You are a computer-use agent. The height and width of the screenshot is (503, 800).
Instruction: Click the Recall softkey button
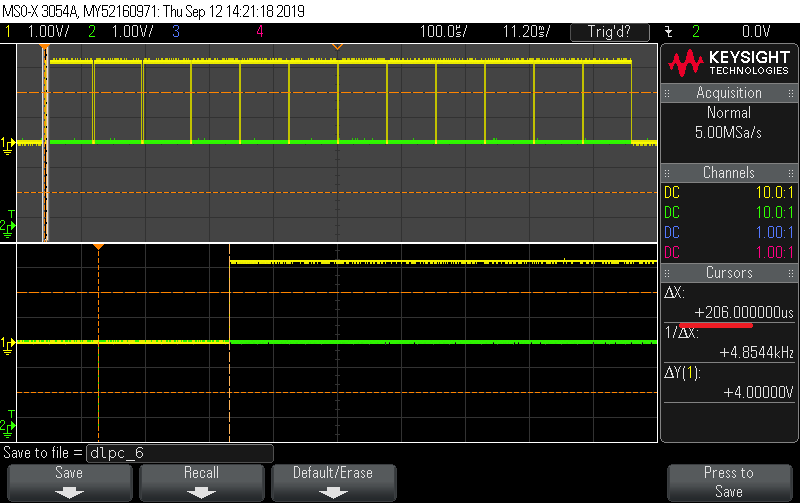coord(202,482)
